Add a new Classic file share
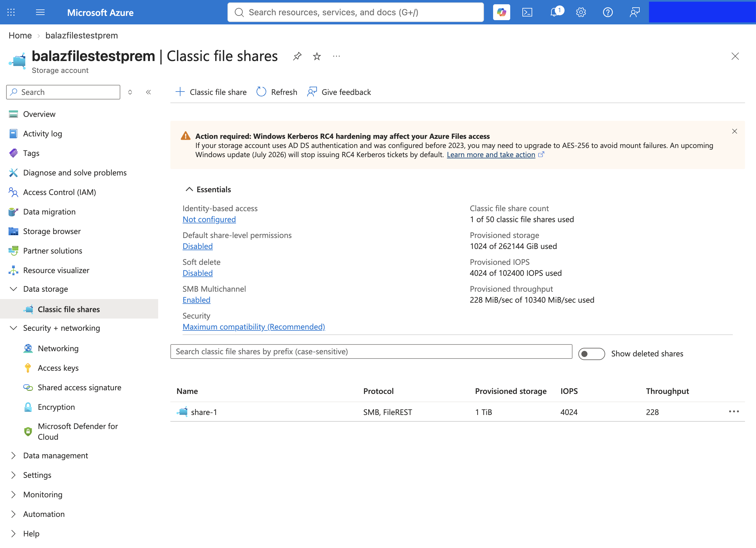Viewport: 756px width, 548px height. 211,92
